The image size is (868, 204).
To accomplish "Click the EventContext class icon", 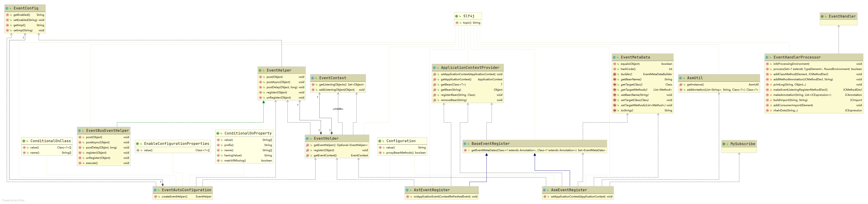I will 313,78.
